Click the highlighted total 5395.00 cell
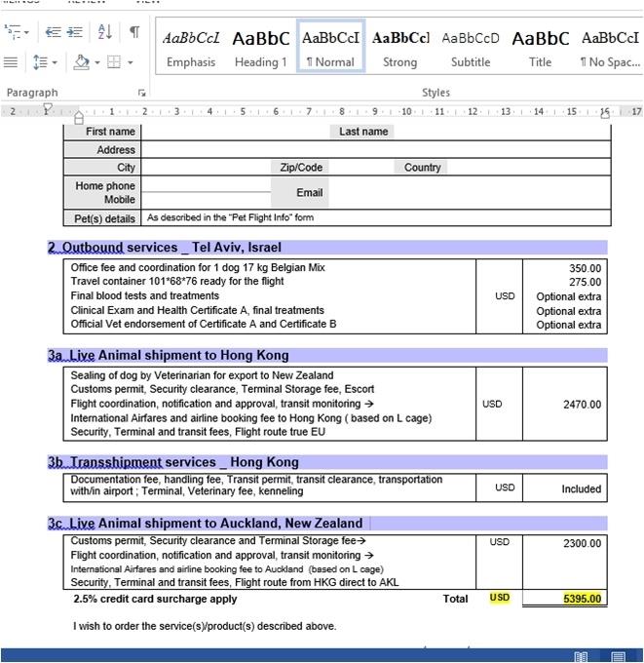 click(582, 599)
